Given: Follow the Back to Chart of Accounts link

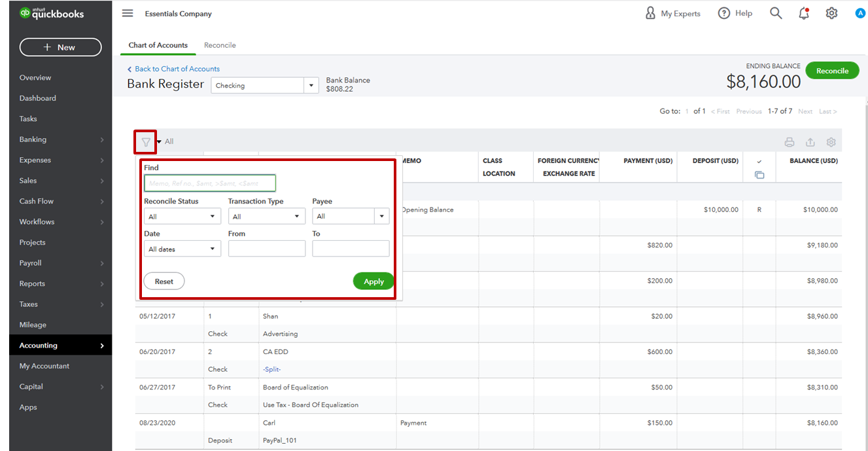Looking at the screenshot, I should pos(177,69).
